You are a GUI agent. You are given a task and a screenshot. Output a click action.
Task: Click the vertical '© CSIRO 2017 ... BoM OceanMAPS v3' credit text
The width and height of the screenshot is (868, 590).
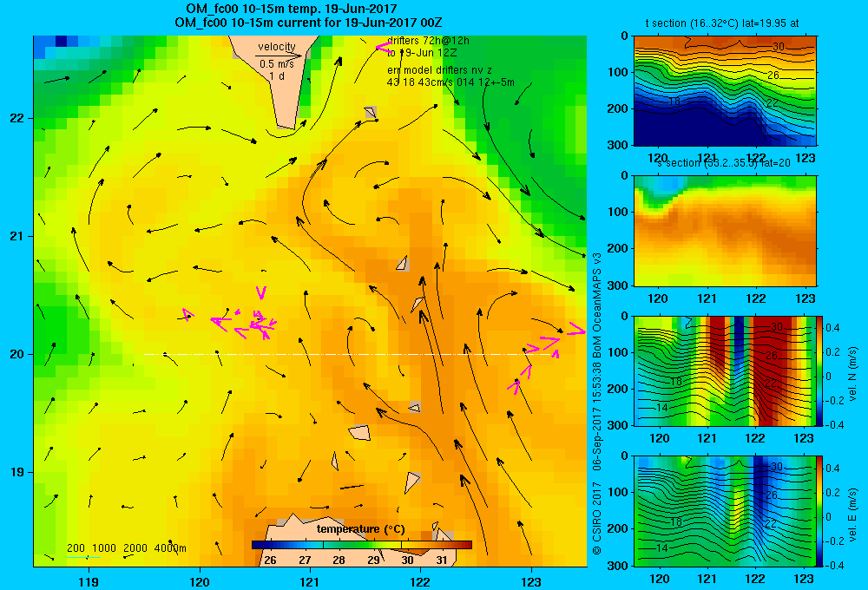(x=597, y=403)
